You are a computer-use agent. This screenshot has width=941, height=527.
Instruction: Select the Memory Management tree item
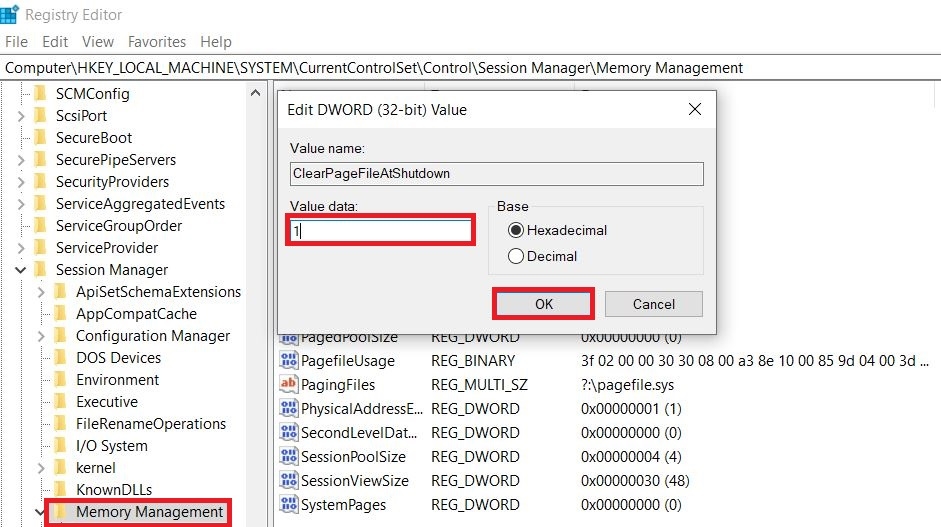149,512
